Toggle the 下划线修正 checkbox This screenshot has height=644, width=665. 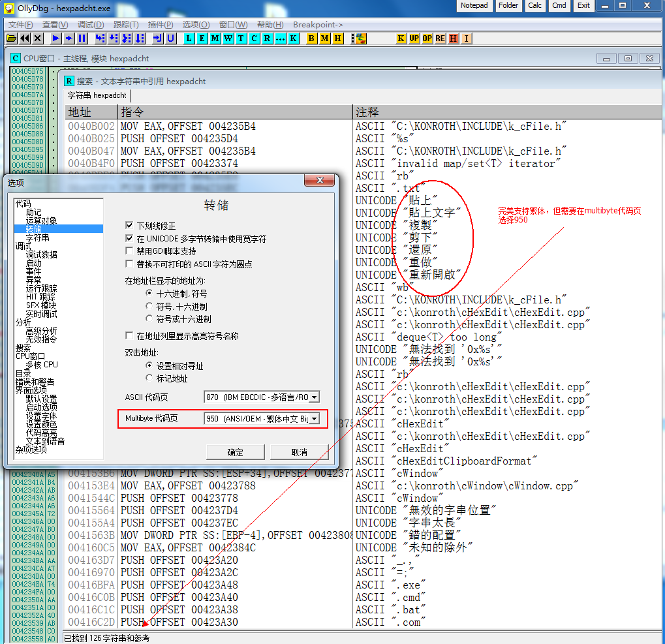[x=129, y=225]
